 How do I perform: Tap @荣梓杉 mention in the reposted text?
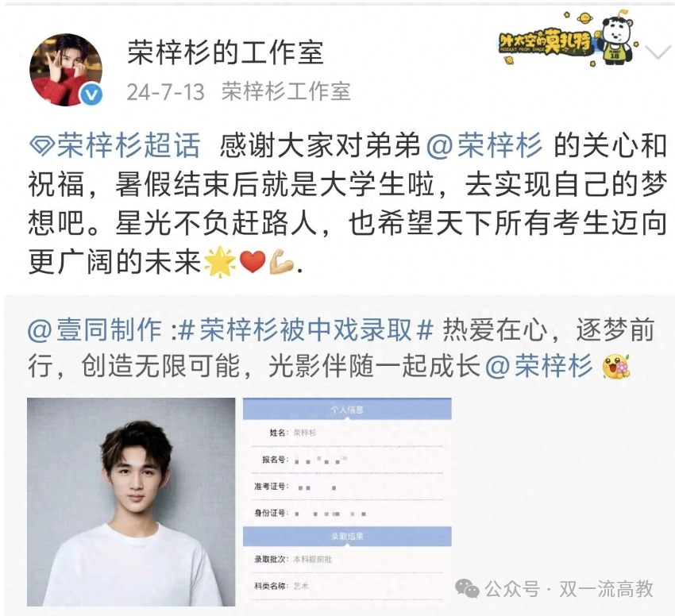pos(539,367)
